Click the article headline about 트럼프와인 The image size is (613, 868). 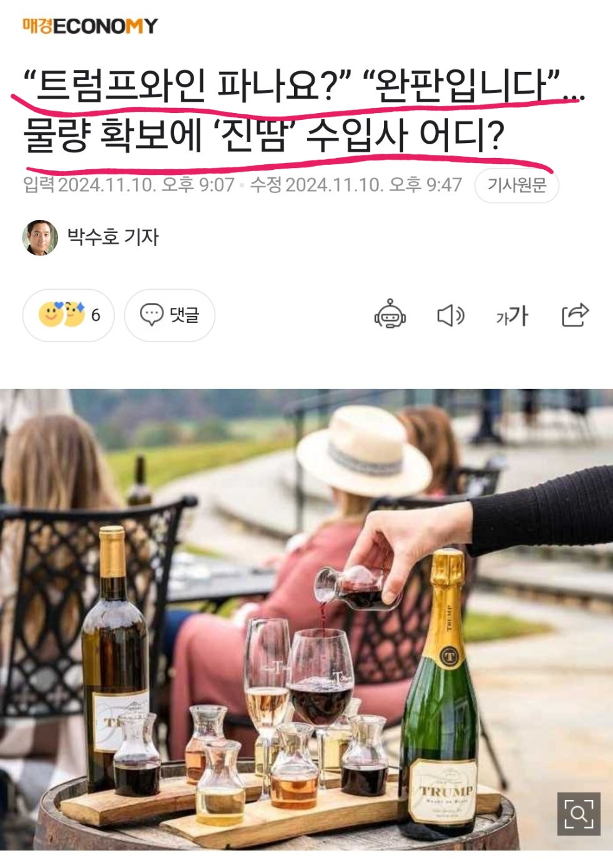[303, 111]
